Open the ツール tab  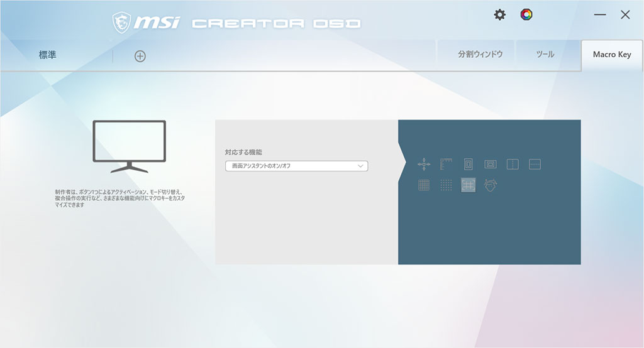(x=545, y=55)
